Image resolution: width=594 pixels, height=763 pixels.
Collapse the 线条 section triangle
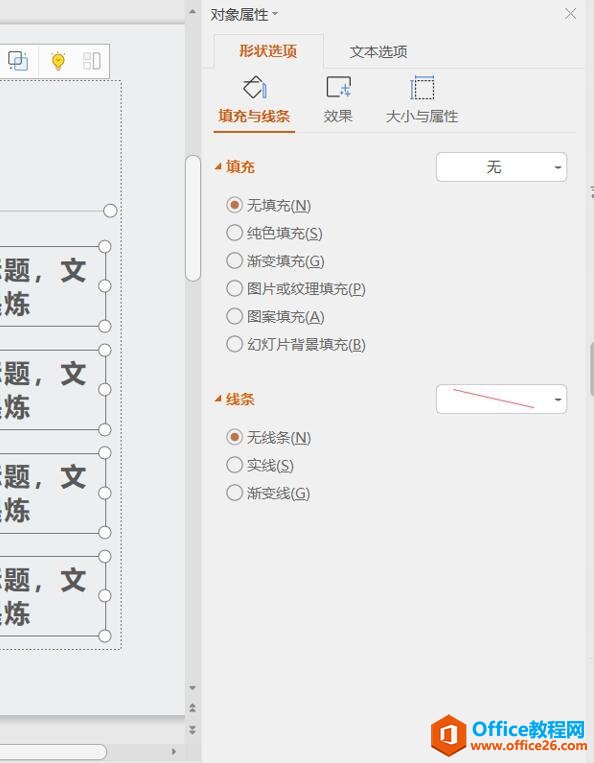coord(218,399)
